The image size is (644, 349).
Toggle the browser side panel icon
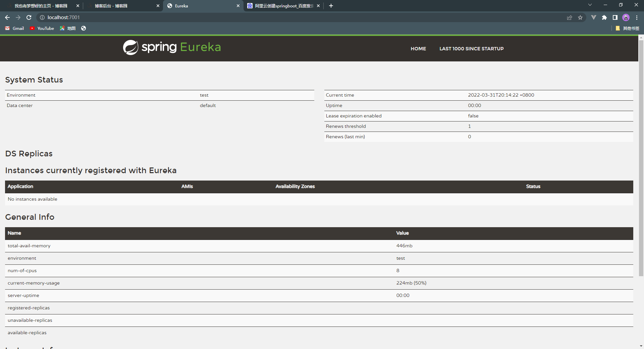coord(615,17)
